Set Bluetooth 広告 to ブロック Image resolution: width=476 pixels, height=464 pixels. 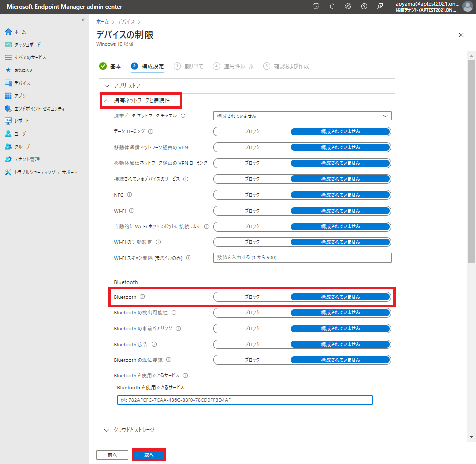[x=252, y=345]
